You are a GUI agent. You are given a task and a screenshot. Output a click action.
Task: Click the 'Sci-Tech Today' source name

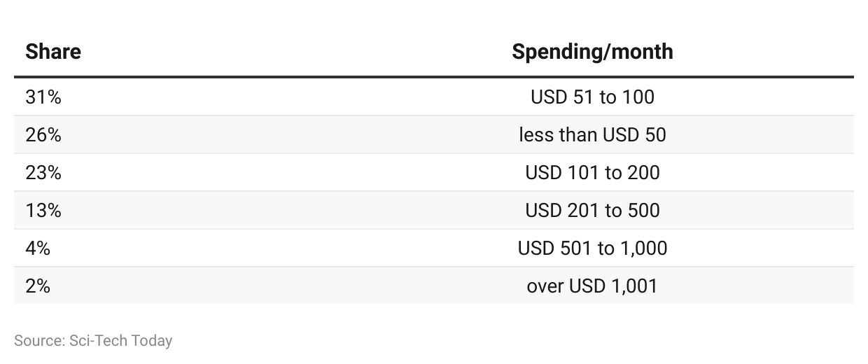pyautogui.click(x=120, y=341)
